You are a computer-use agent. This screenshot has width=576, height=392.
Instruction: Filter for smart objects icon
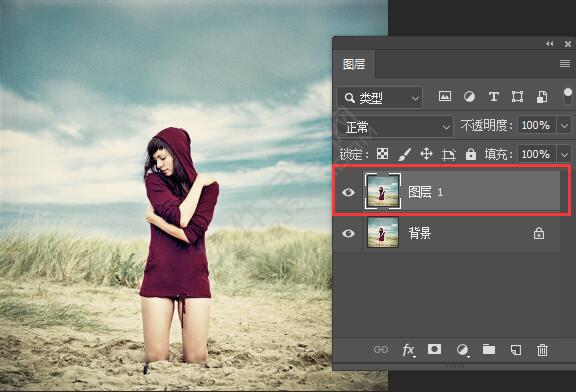tap(542, 97)
